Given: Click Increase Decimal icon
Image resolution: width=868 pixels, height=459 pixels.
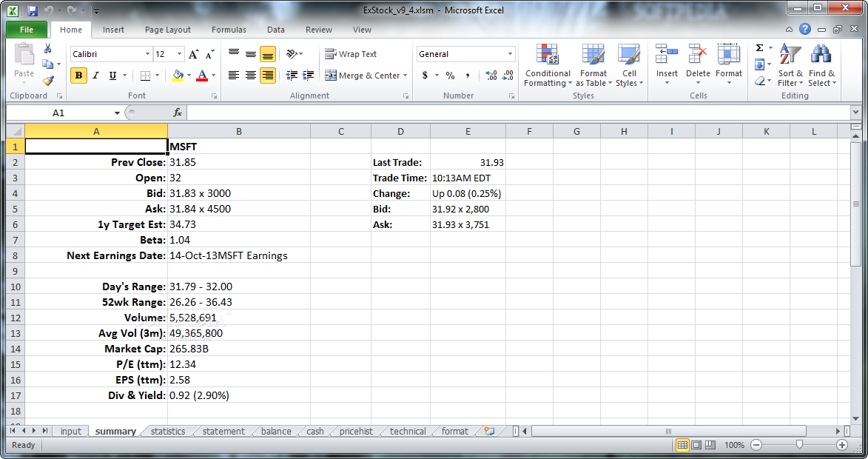Looking at the screenshot, I should [x=491, y=76].
